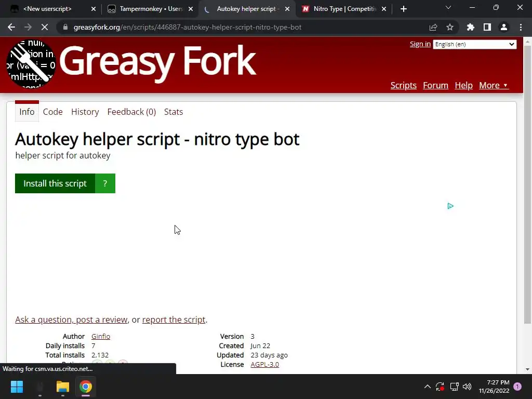Open author Ginfio's profile link
The height and width of the screenshot is (399, 532).
[x=101, y=336]
